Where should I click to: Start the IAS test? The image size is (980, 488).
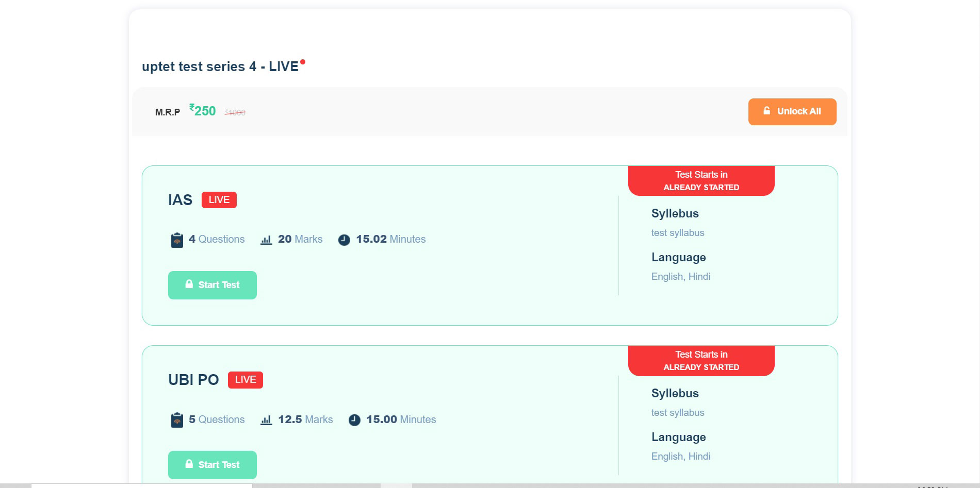(213, 285)
